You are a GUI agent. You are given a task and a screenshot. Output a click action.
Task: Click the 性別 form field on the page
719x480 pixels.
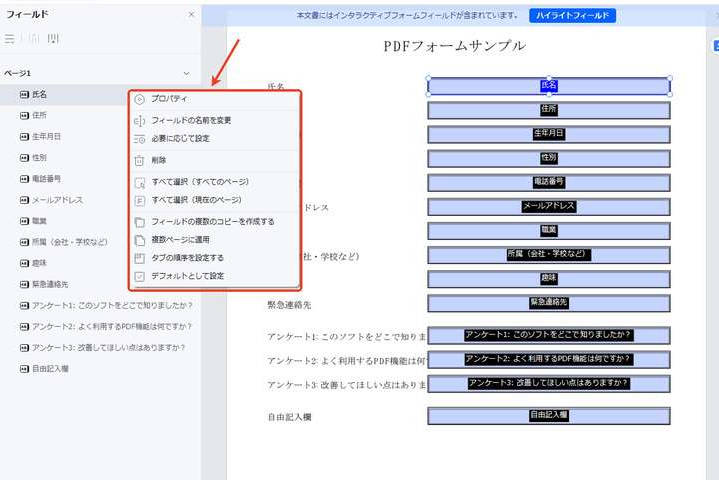[x=549, y=159]
